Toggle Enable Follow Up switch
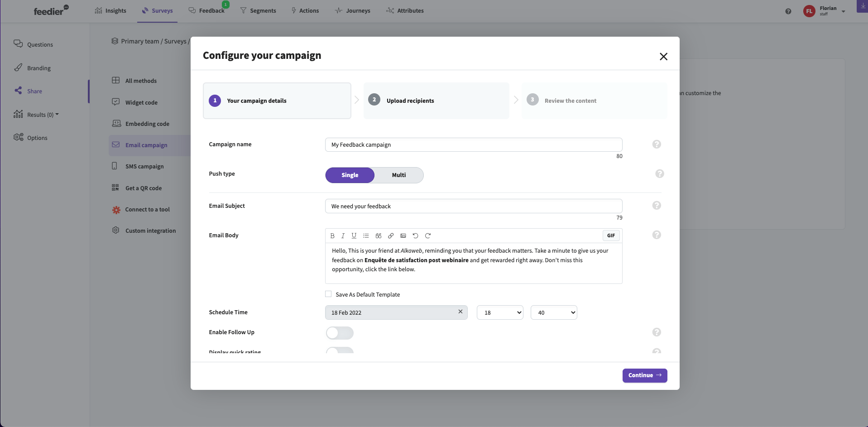Viewport: 868px width, 427px height. point(340,333)
